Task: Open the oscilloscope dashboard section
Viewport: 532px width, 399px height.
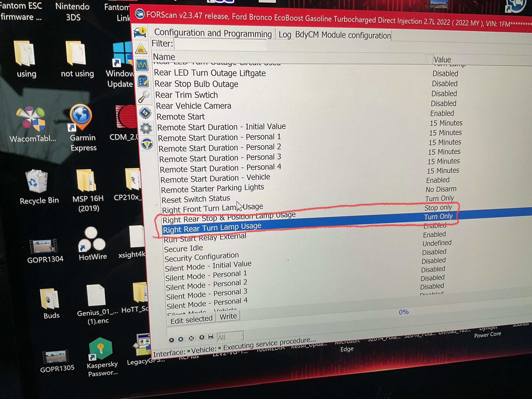Action: point(142,65)
